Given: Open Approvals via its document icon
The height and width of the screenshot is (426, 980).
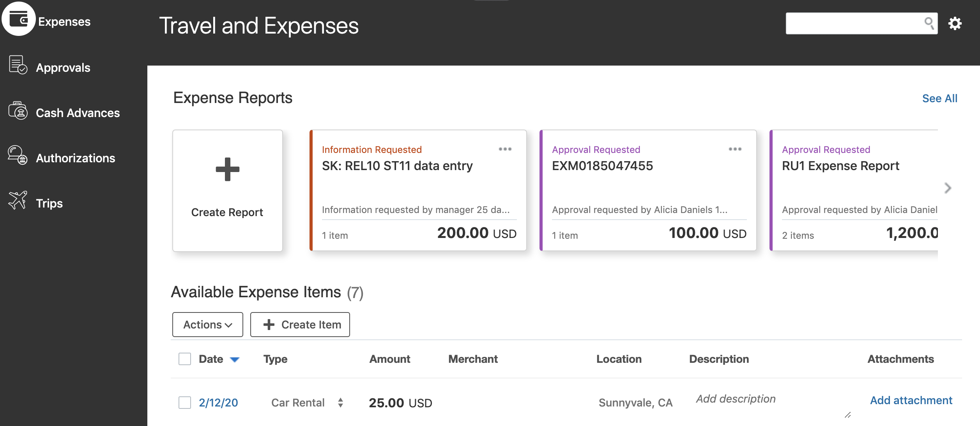Looking at the screenshot, I should click(x=18, y=65).
